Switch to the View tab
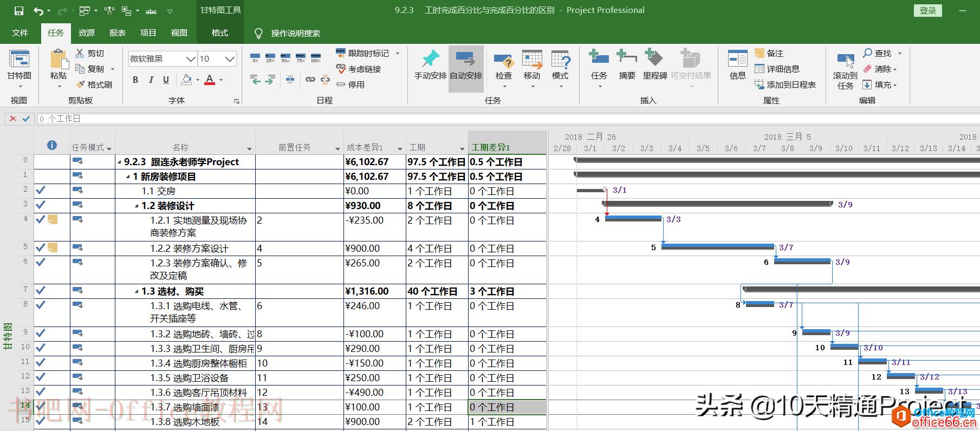 click(x=179, y=33)
